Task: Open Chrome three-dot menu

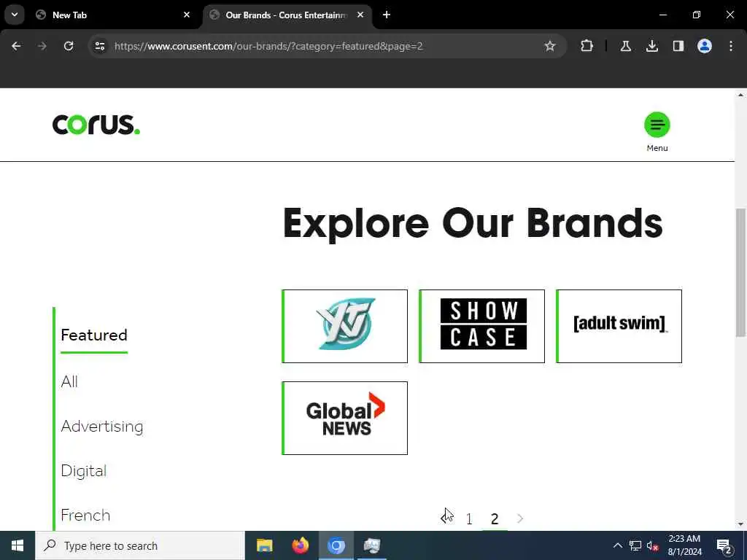Action: click(x=731, y=46)
